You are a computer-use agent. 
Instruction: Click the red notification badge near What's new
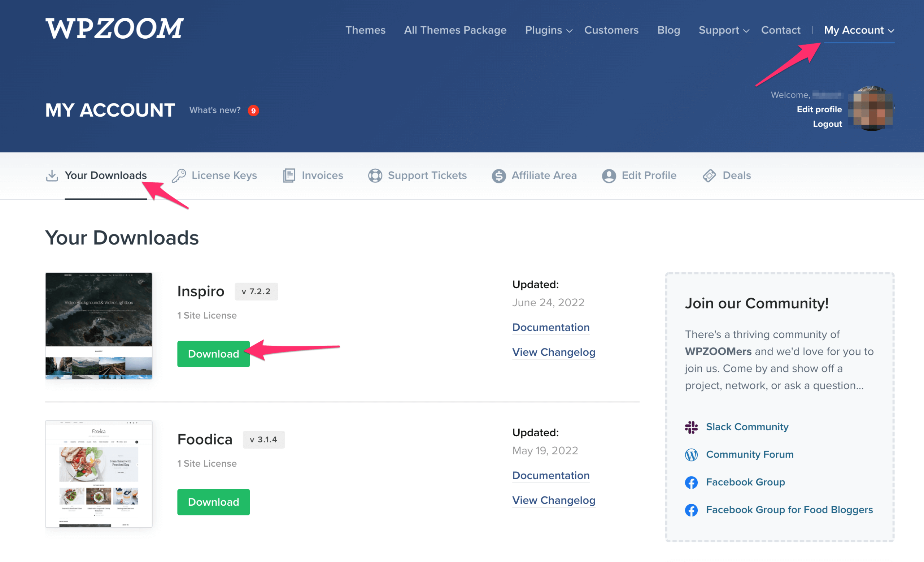coord(253,111)
